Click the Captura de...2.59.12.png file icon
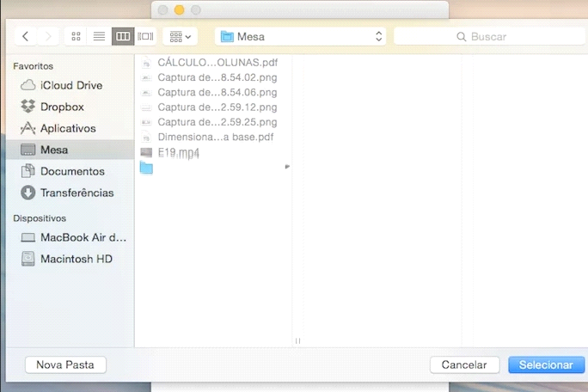 point(146,107)
